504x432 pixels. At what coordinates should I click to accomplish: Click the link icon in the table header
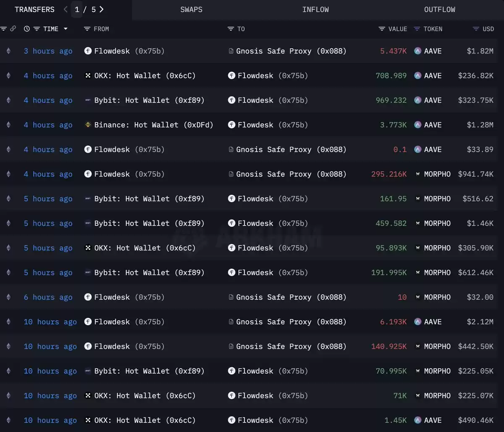tap(13, 29)
